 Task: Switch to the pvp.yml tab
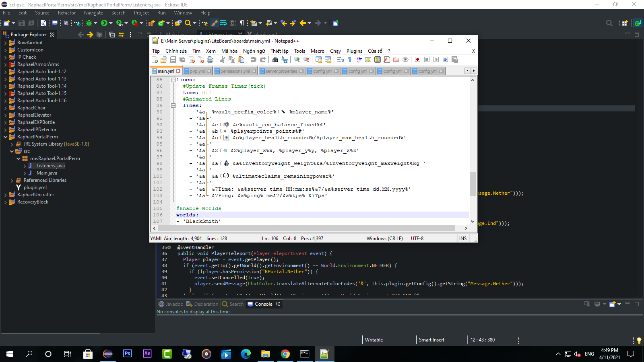[197, 71]
